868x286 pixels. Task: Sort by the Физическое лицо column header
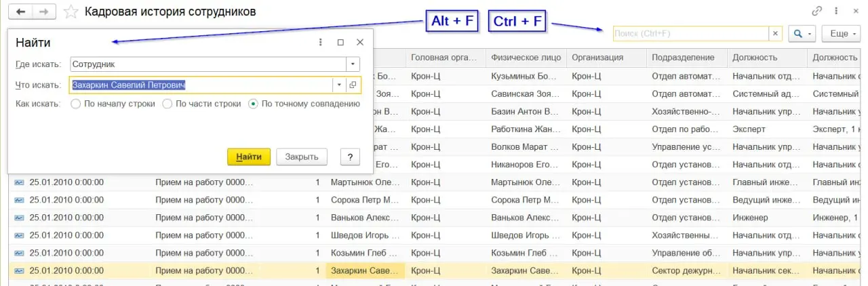pos(526,58)
